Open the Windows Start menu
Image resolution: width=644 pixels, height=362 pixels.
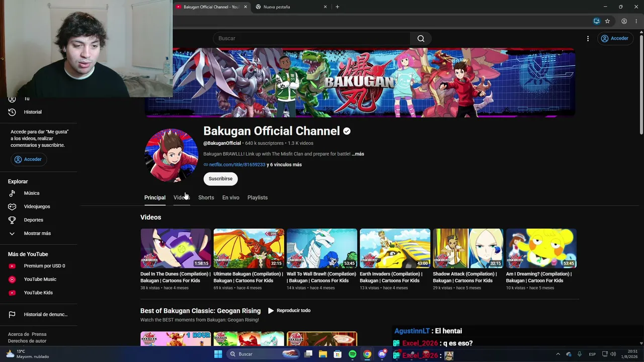tap(218, 354)
